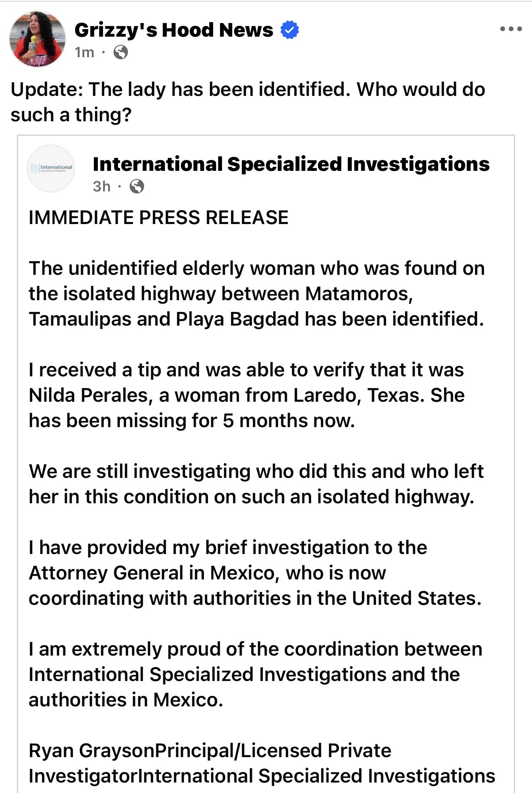Click the 3h shared post timestamp

click(x=102, y=187)
